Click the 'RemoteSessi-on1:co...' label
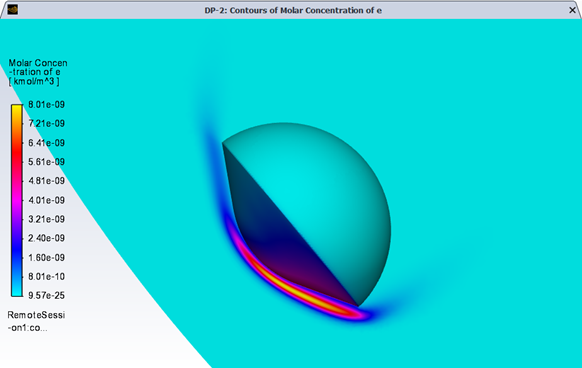The width and height of the screenshot is (582, 368). point(36,321)
